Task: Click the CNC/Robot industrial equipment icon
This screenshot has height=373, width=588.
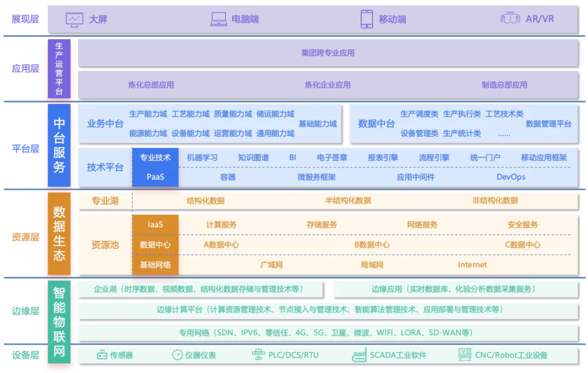Action: tap(465, 354)
